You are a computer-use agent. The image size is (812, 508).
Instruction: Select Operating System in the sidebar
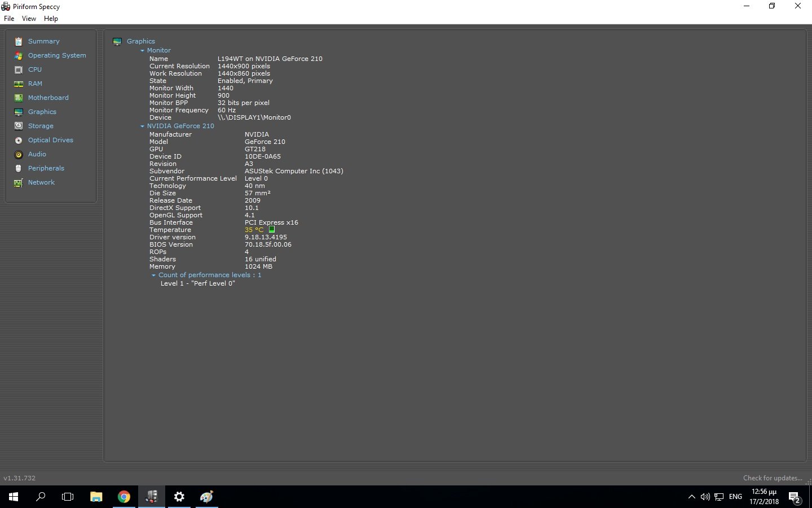coord(57,55)
